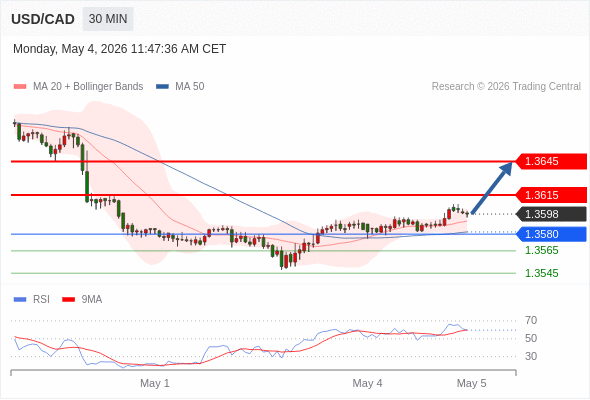
Task: Toggle the RSI legend swatch
Action: 20,300
